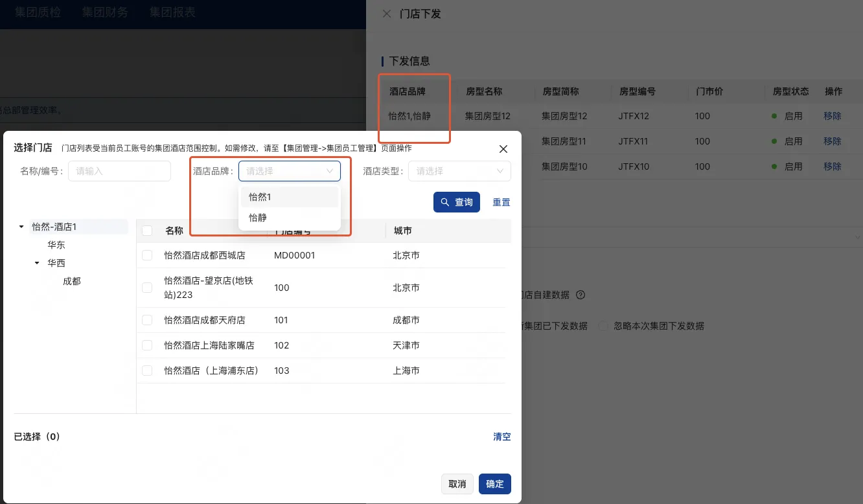This screenshot has height=504, width=863.
Task: Click the 清空 link
Action: [x=502, y=437]
